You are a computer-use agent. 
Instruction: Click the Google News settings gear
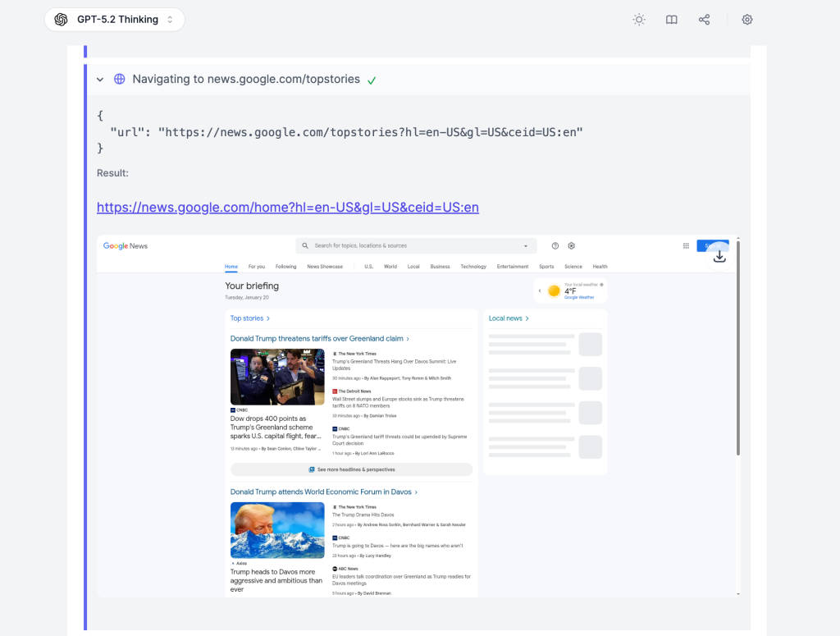pyautogui.click(x=572, y=245)
